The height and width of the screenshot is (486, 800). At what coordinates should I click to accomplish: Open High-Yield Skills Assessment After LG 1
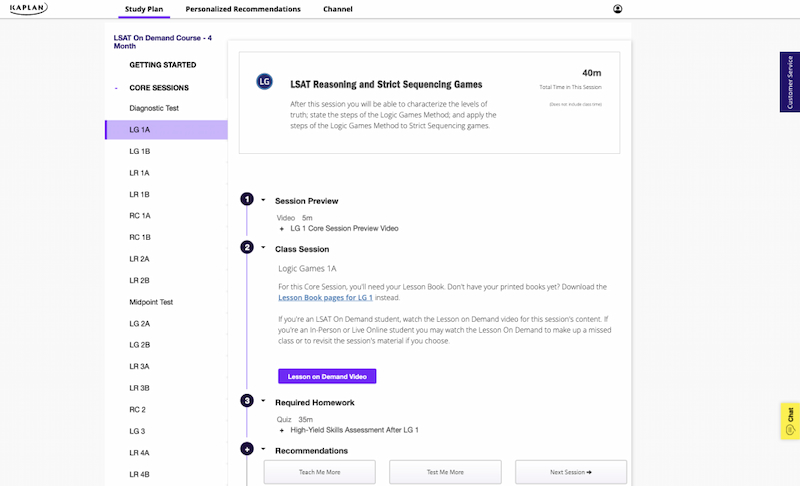355,430
